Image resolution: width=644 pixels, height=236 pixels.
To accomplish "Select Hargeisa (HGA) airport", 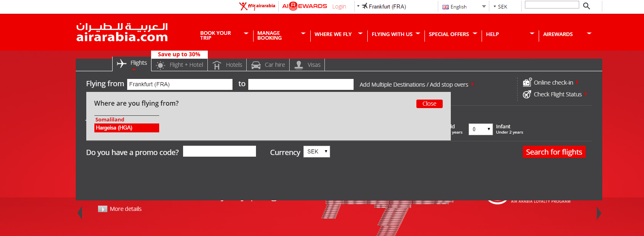I will click(x=127, y=128).
